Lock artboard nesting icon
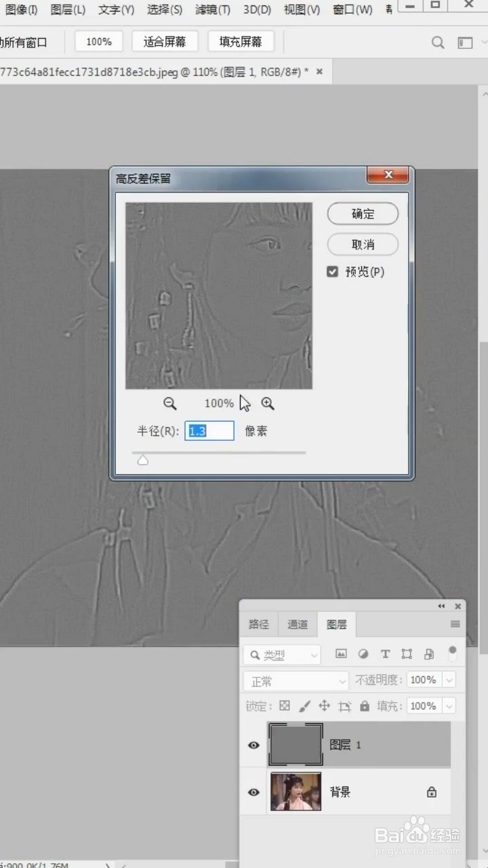488x868 pixels. 345,706
